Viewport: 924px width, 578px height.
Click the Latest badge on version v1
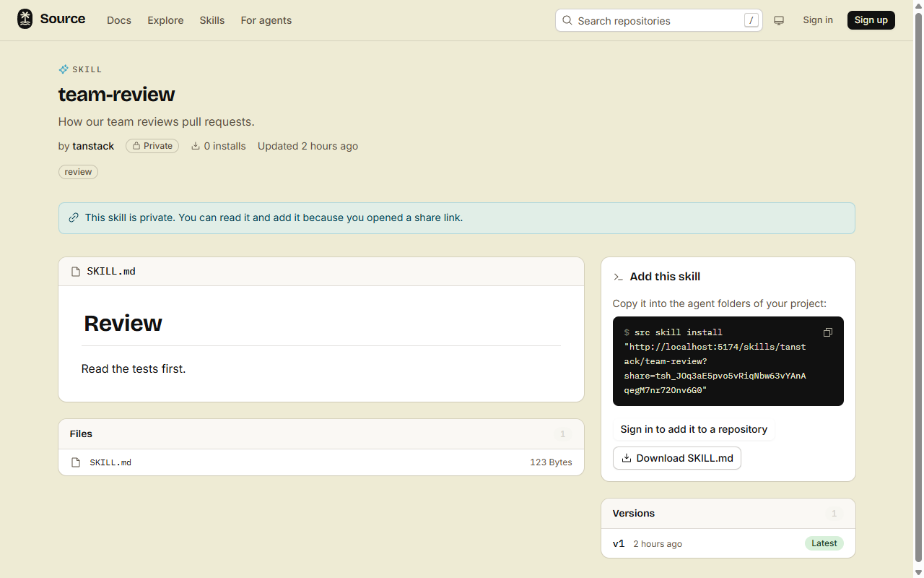click(x=824, y=543)
